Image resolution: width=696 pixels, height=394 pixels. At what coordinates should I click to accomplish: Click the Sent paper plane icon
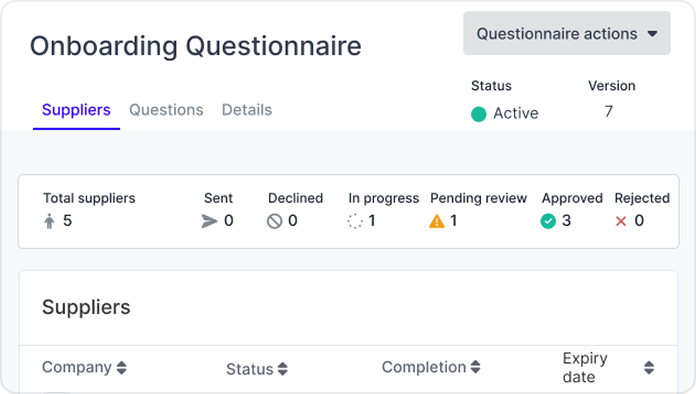(x=209, y=221)
